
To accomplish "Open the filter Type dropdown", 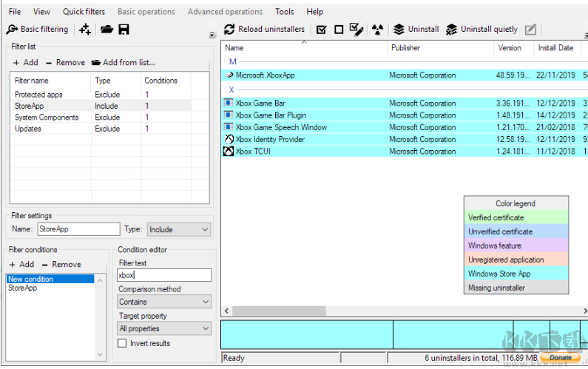I will (x=179, y=229).
